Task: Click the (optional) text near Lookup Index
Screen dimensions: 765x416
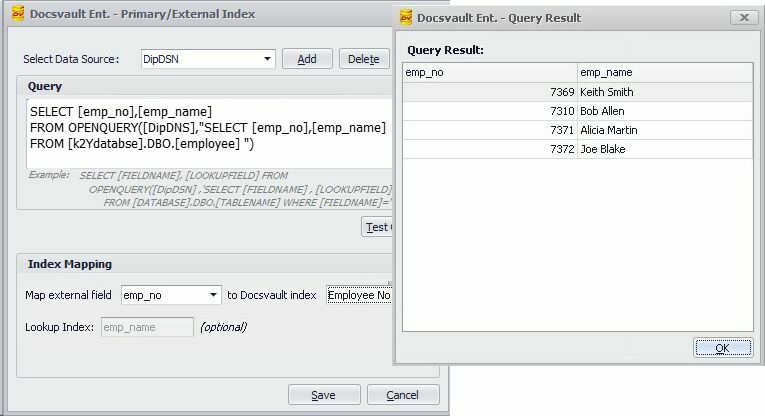Action: 223,327
